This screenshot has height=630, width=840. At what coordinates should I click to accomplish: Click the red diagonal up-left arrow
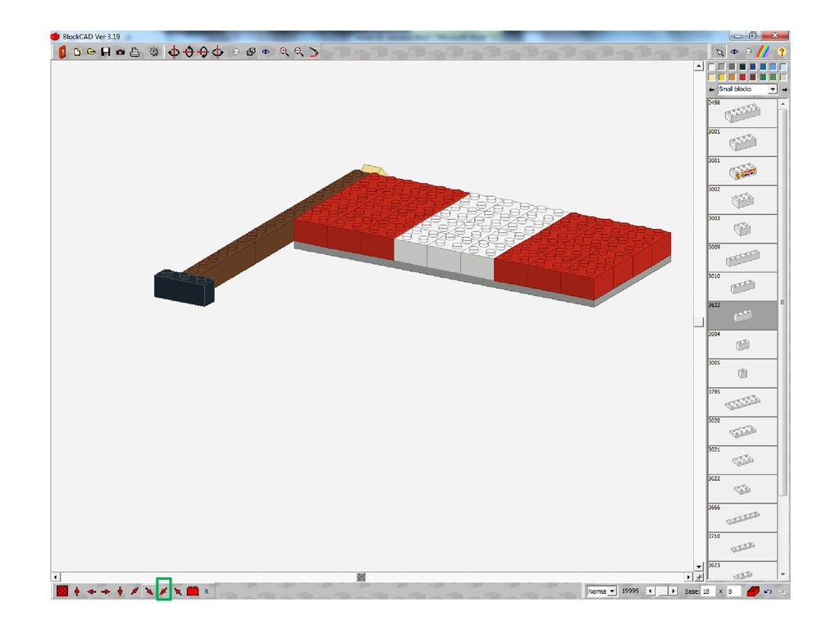(178, 591)
